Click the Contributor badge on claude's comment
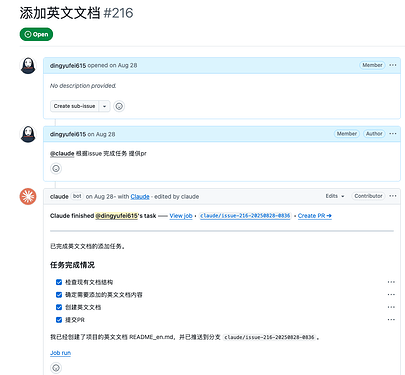 pyautogui.click(x=368, y=196)
